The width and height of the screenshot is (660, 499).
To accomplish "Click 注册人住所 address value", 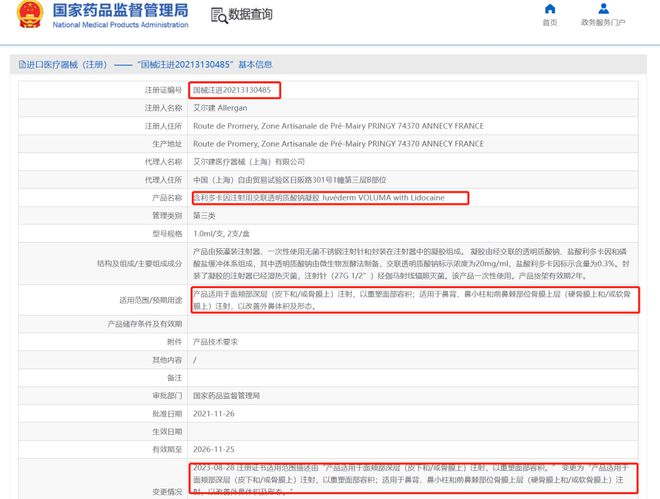I will (338, 126).
